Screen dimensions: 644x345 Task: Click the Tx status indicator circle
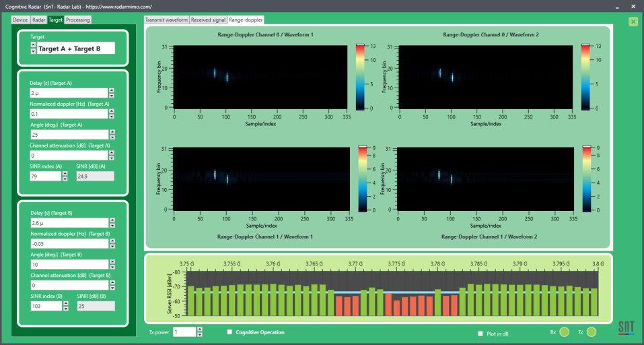pyautogui.click(x=591, y=332)
